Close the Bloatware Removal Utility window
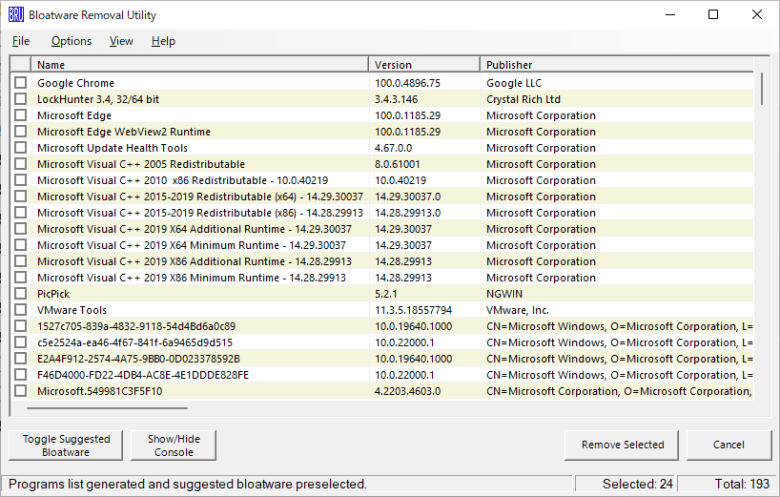The width and height of the screenshot is (780, 497). pos(757,15)
